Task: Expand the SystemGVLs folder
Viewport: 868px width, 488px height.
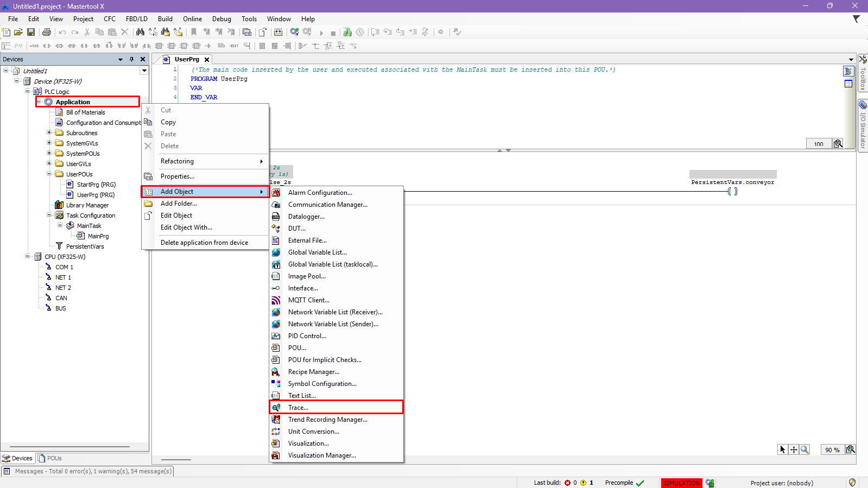Action: [49, 143]
